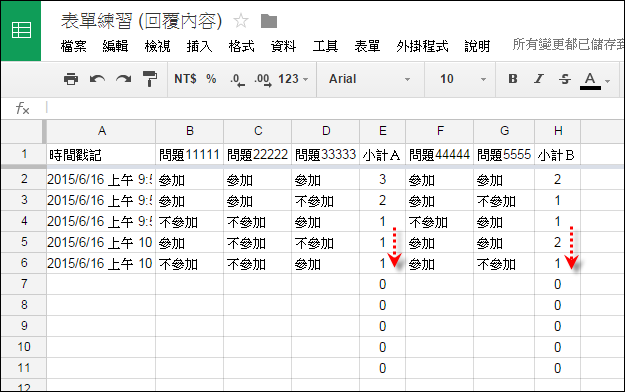The image size is (625, 392).
Task: Open the 插入 menu
Action: pyautogui.click(x=199, y=46)
